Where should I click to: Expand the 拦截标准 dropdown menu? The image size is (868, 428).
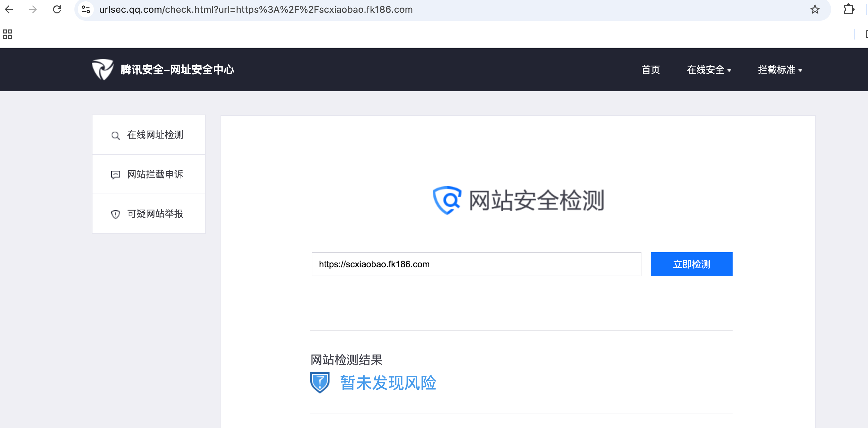pos(780,70)
